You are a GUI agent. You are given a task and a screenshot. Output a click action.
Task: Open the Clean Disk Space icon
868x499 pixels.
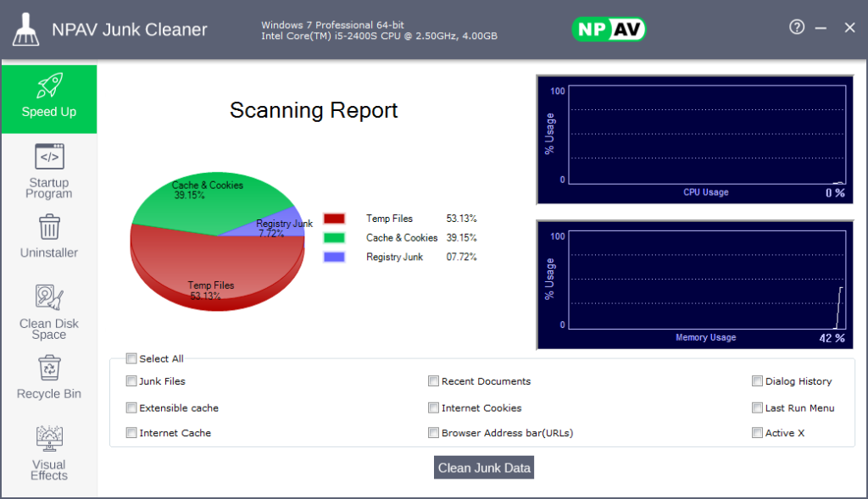(x=49, y=297)
